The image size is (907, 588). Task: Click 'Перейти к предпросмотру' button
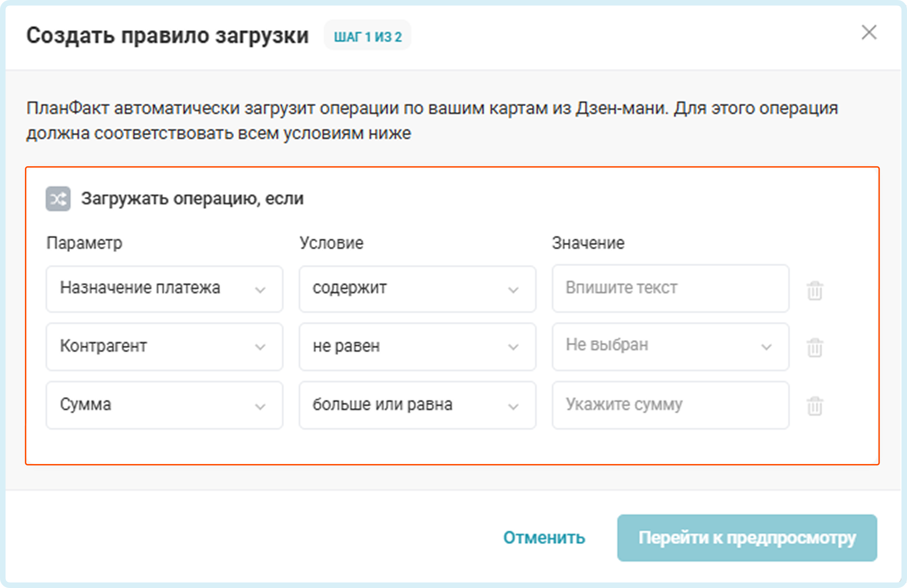747,538
